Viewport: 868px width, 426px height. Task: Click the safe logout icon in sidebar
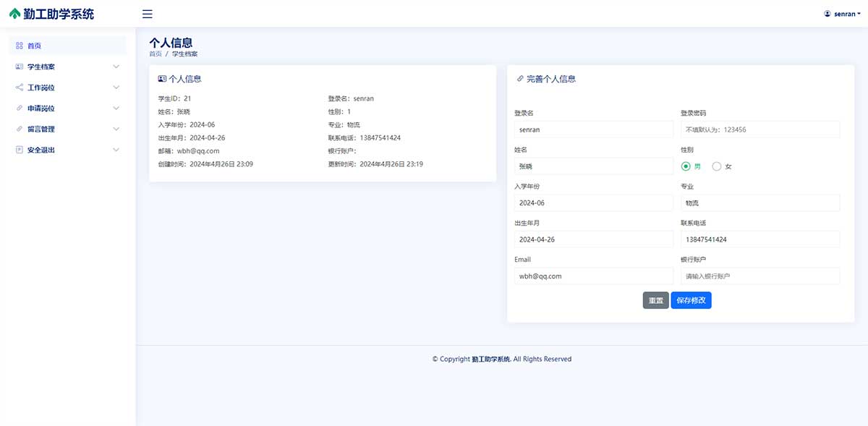20,150
